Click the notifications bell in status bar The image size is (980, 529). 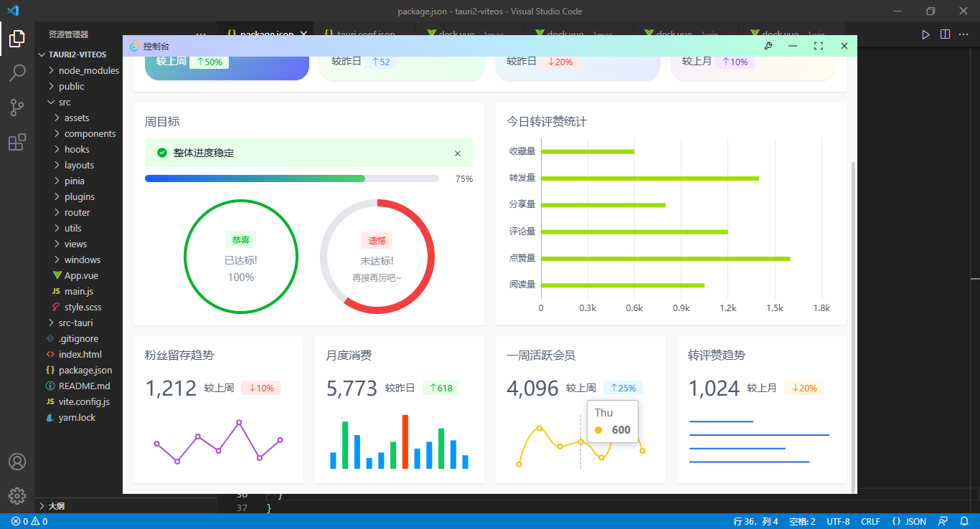pos(964,521)
